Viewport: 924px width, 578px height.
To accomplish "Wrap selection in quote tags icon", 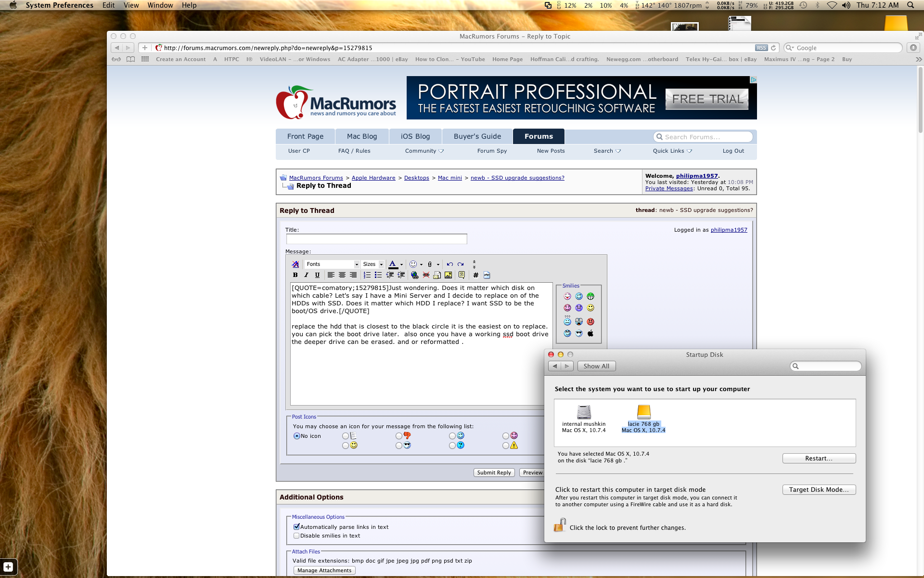I will (x=462, y=275).
